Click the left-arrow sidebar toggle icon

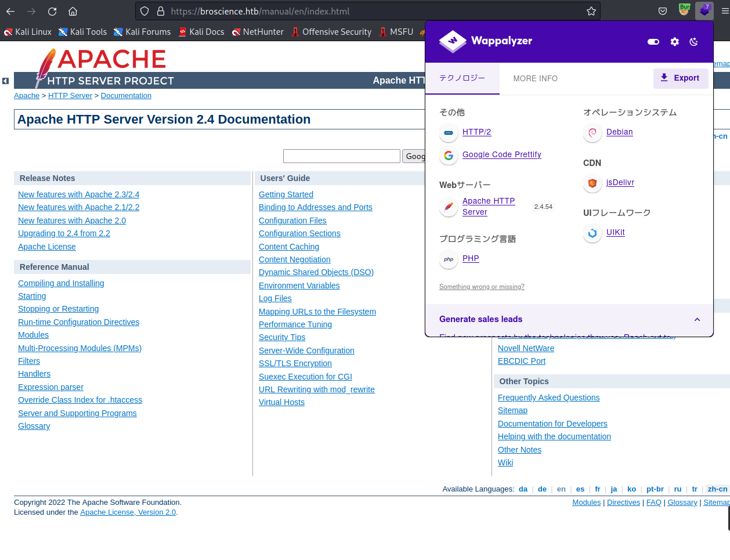5,81
